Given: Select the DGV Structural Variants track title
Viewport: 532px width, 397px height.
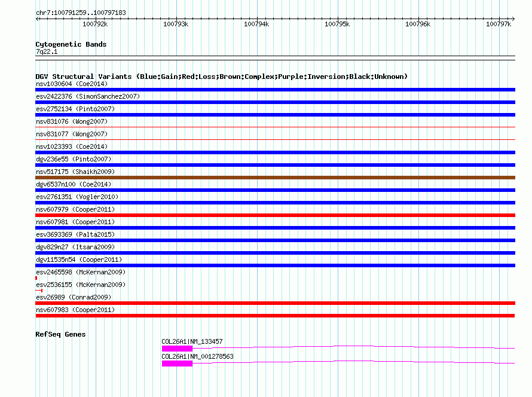Looking at the screenshot, I should pyautogui.click(x=221, y=77).
